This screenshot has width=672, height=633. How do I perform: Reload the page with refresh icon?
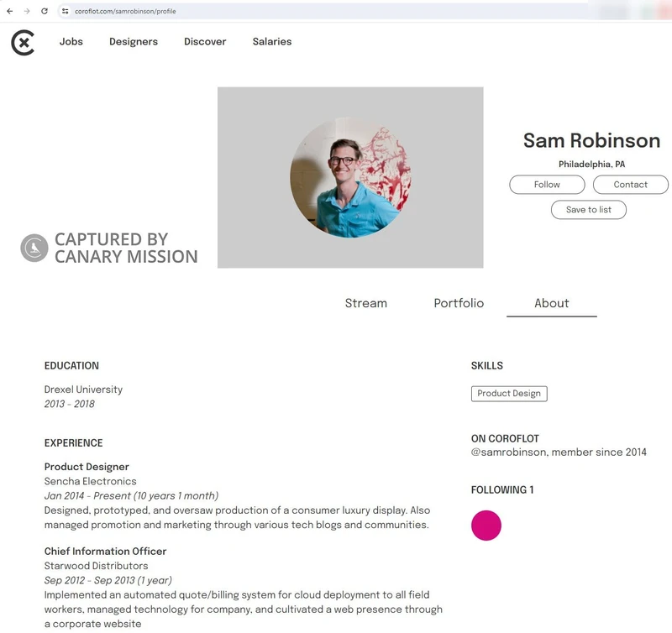click(45, 11)
